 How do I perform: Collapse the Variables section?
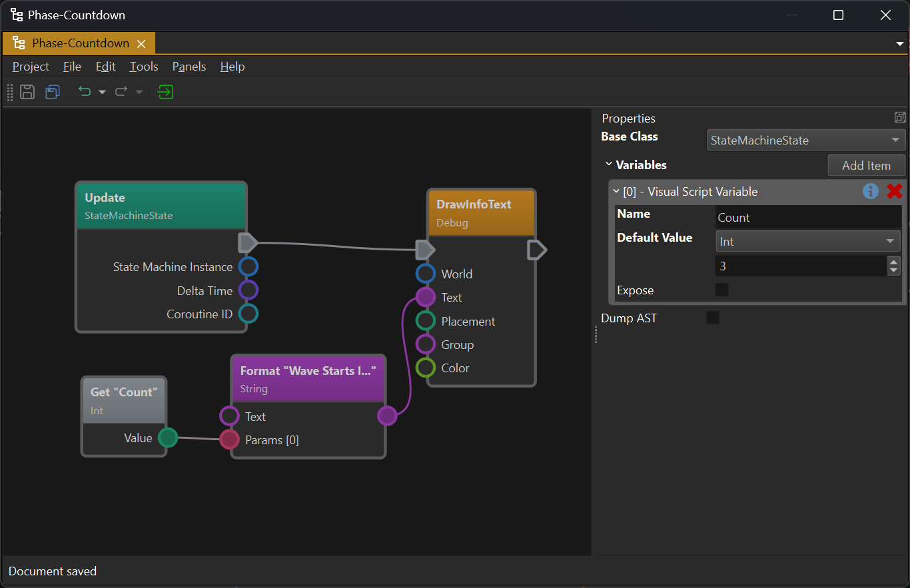608,164
